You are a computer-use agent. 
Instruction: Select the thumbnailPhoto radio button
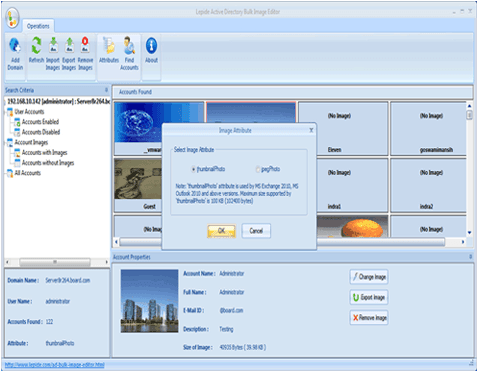click(193, 169)
